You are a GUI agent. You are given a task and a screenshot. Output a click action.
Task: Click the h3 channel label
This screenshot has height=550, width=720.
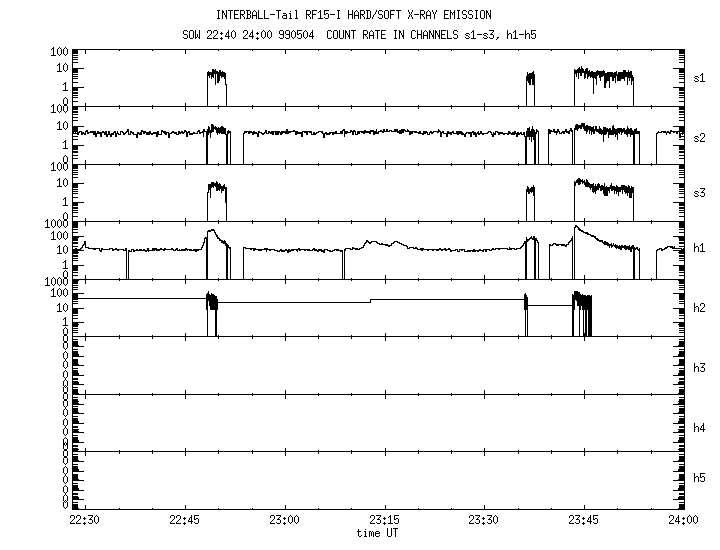click(699, 367)
